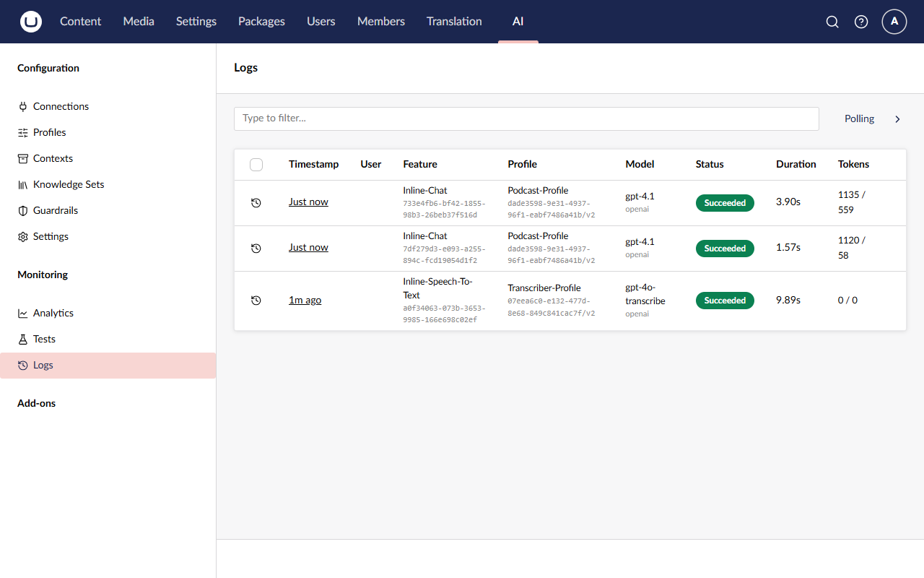Click the Guardrails shield icon

pyautogui.click(x=23, y=210)
